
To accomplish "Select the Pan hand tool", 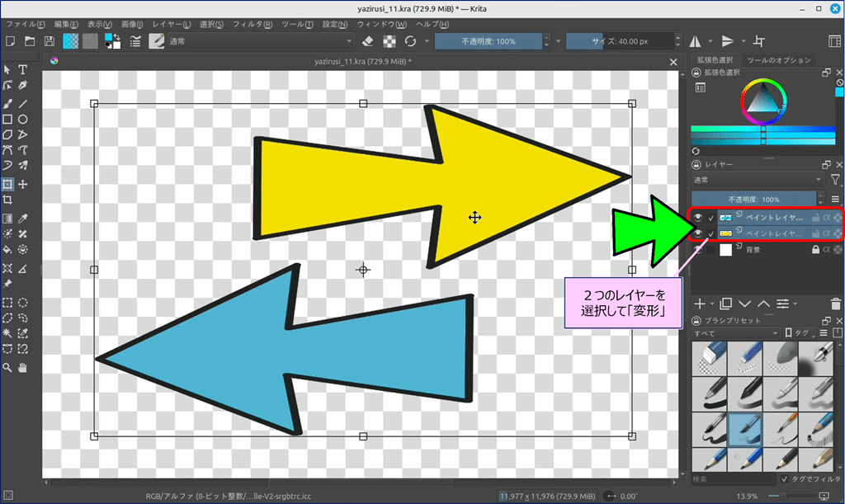I will [x=23, y=367].
